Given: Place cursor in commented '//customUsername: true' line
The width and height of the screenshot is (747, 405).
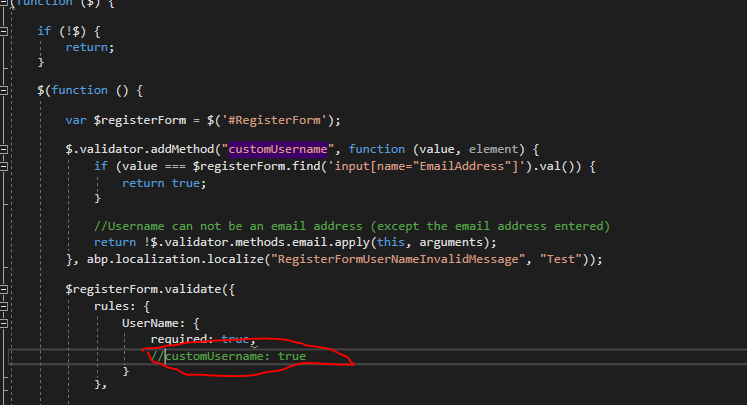Looking at the screenshot, I should [228, 356].
